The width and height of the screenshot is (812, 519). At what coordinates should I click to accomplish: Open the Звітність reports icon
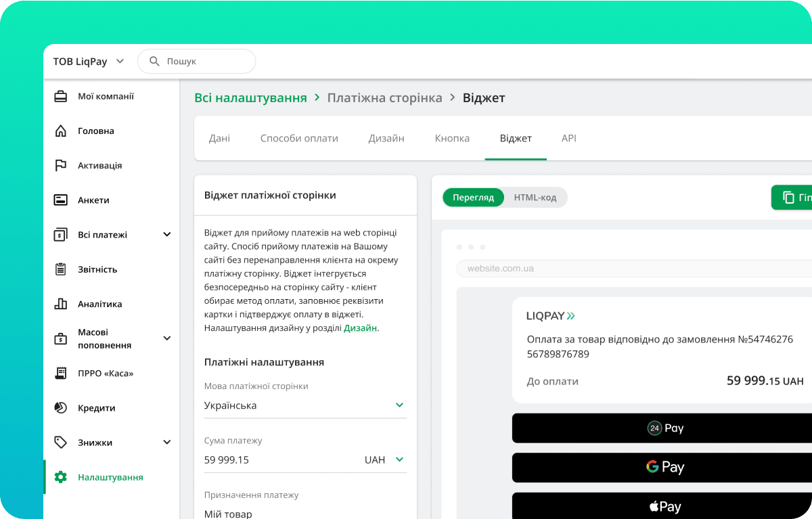click(x=61, y=269)
